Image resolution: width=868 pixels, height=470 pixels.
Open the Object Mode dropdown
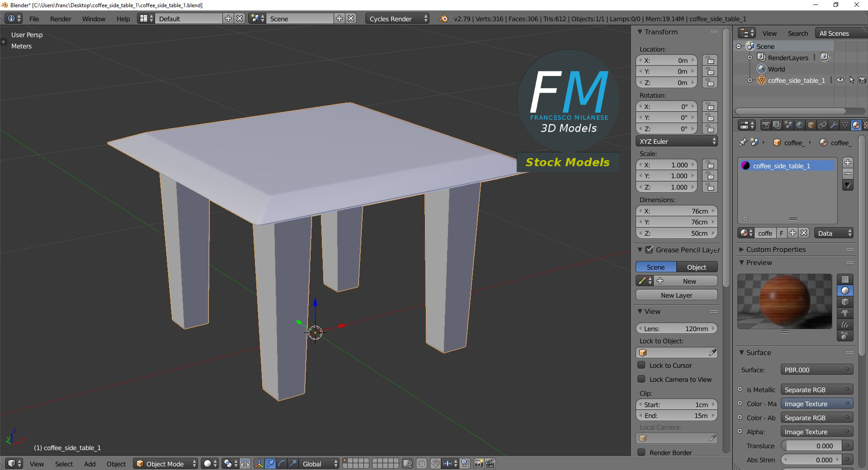[165, 464]
